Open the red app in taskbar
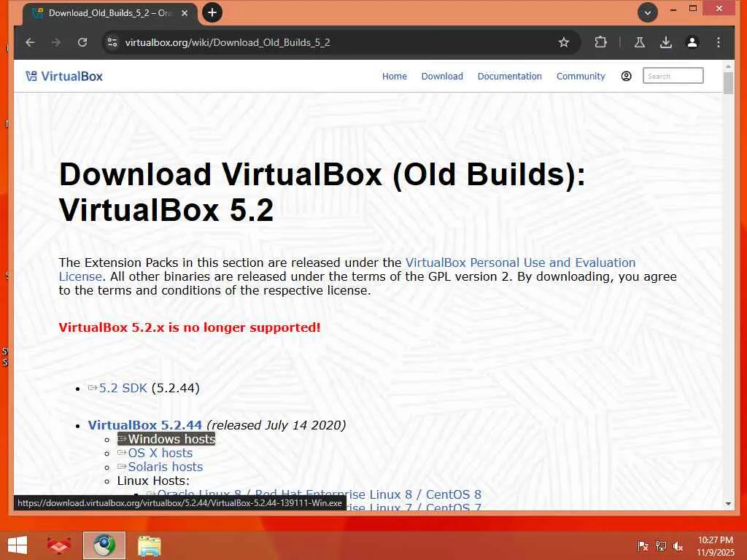Screen dimensions: 747x560 59,545
